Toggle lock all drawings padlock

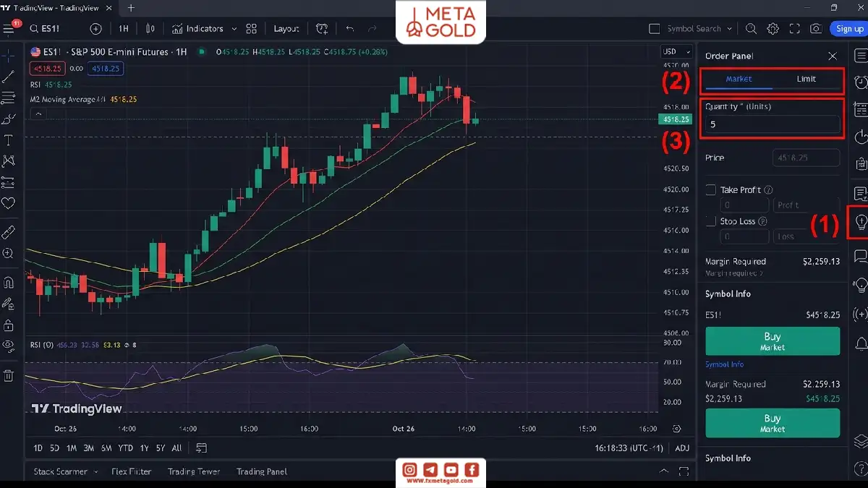[x=9, y=325]
